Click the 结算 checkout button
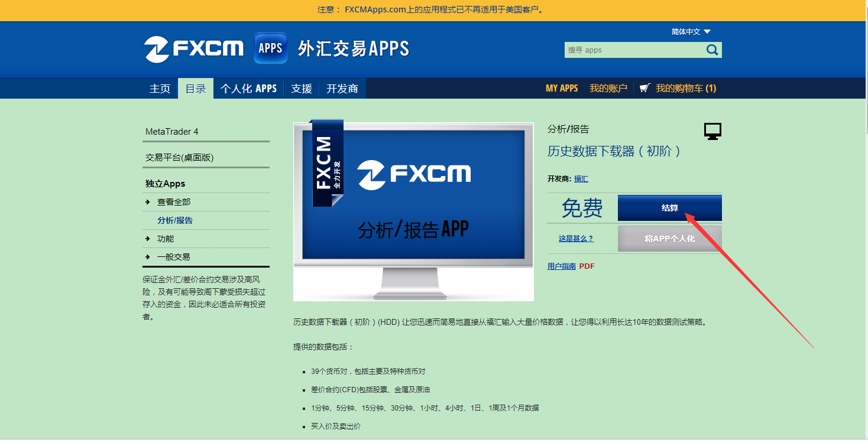 click(x=670, y=208)
